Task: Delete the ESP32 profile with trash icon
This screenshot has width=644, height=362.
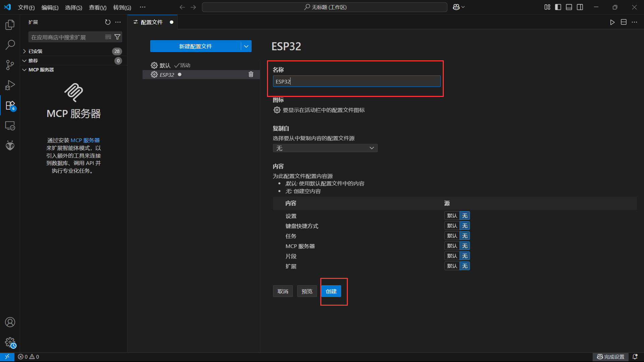Action: coord(251,74)
